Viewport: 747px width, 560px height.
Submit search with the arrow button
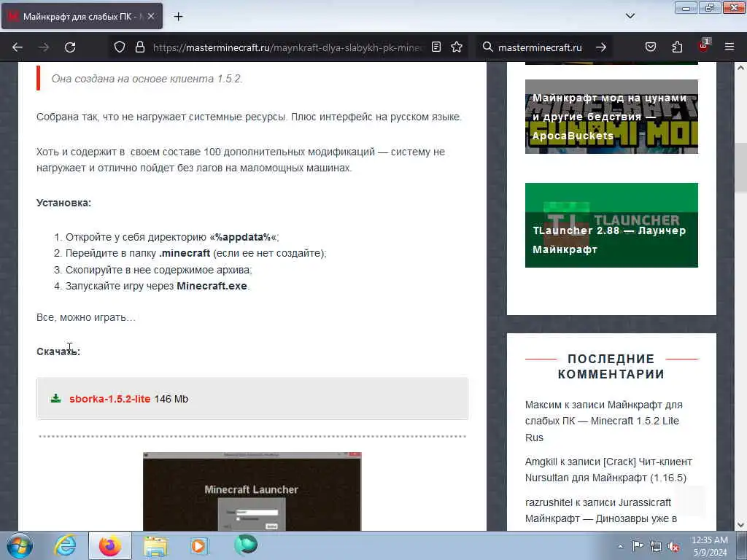[x=601, y=47]
